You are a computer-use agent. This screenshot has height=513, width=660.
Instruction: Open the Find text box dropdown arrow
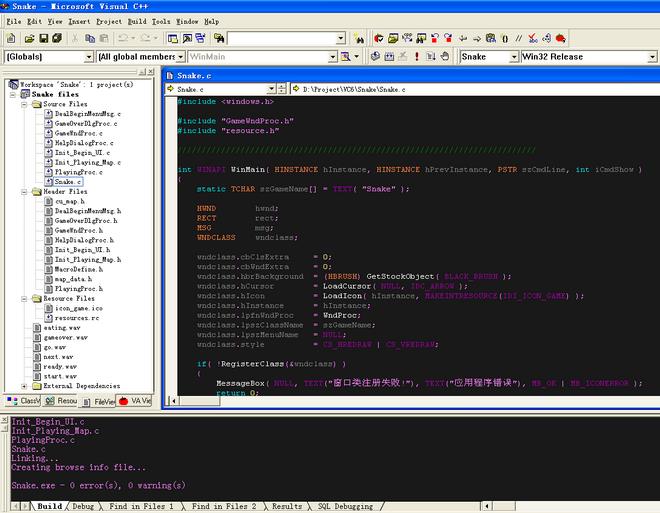pos(341,39)
